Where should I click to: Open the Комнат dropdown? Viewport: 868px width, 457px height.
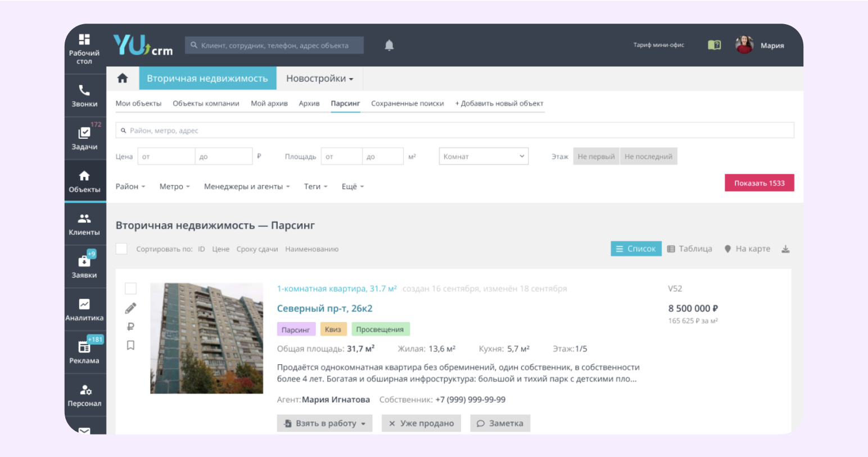click(483, 156)
